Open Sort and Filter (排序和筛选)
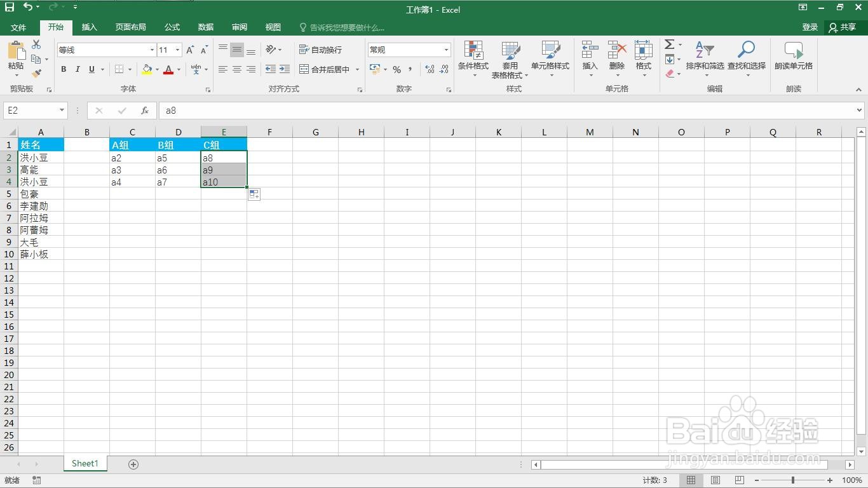Viewport: 868px width, 488px height. pos(705,59)
